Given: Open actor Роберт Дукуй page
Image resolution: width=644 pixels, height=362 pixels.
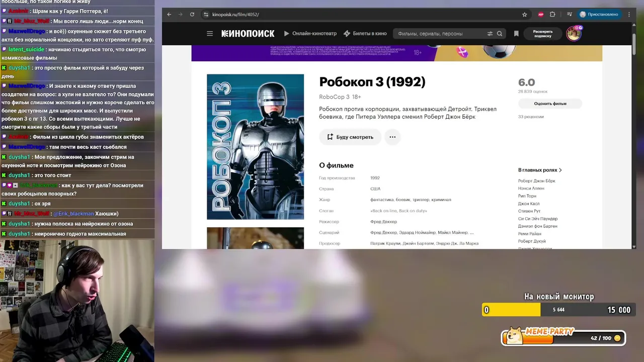Looking at the screenshot, I should point(532,241).
